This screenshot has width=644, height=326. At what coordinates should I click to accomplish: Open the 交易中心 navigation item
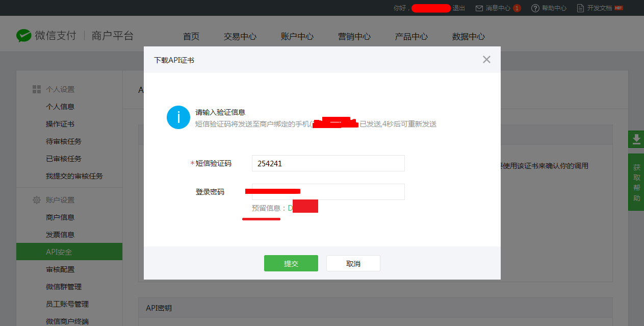[x=240, y=36]
